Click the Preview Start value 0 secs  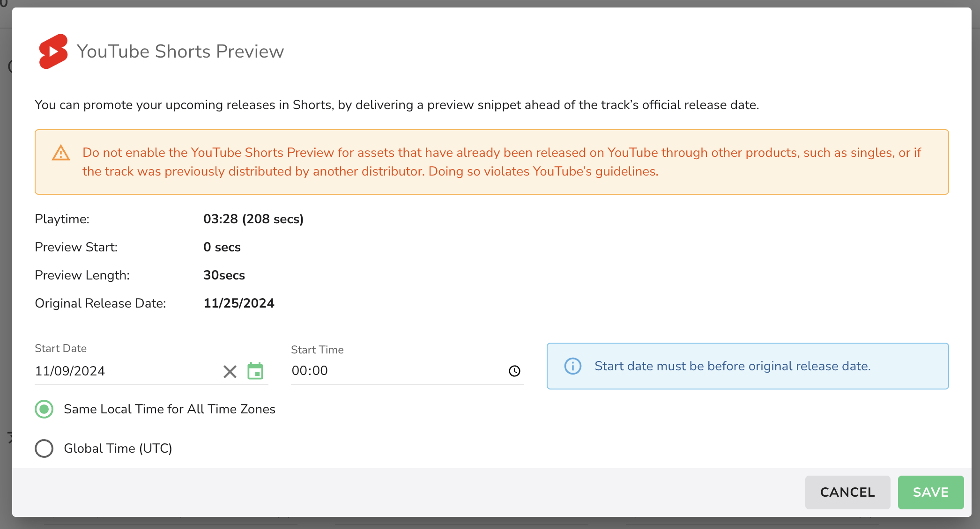point(222,247)
